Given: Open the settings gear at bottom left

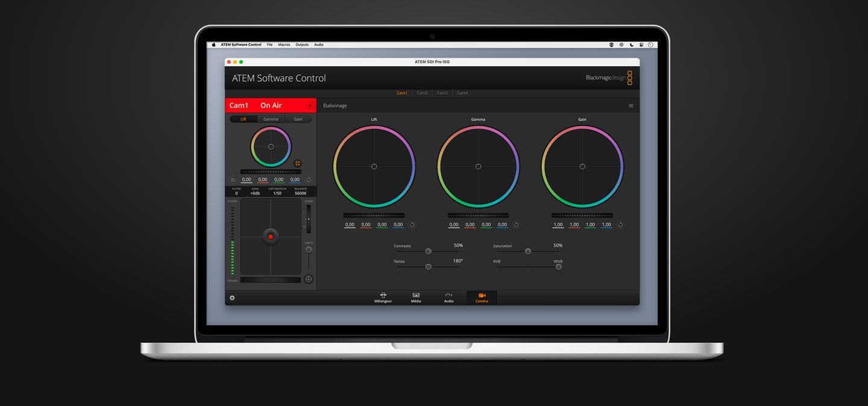Looking at the screenshot, I should tap(232, 298).
